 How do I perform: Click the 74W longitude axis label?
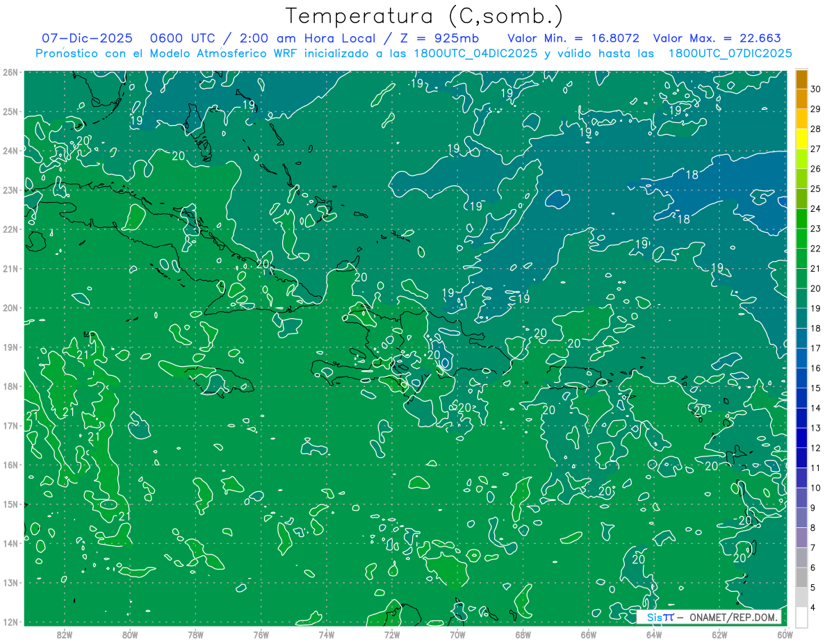pyautogui.click(x=327, y=634)
